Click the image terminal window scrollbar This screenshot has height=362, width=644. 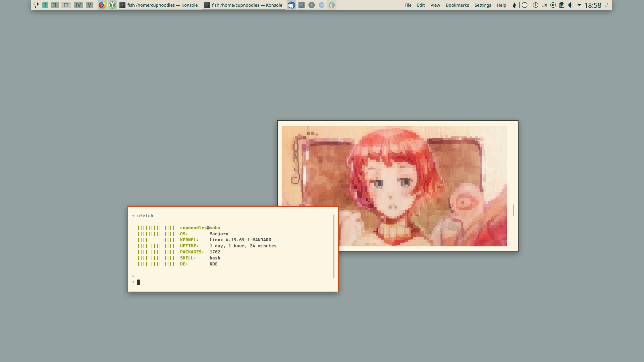pyautogui.click(x=514, y=210)
